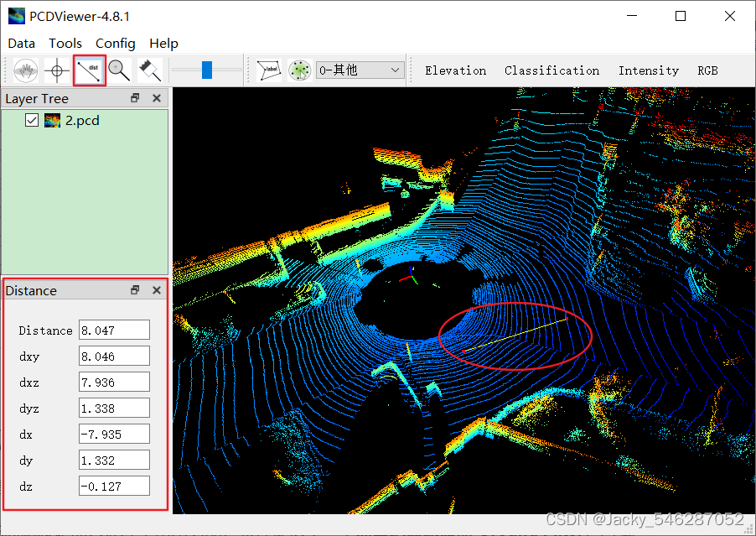The height and width of the screenshot is (536, 756).
Task: Select the 2.pcd layer row
Action: [x=85, y=120]
